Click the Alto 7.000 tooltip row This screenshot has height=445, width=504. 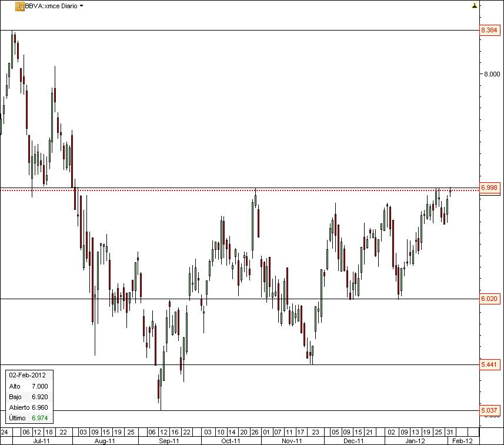[x=26, y=387]
